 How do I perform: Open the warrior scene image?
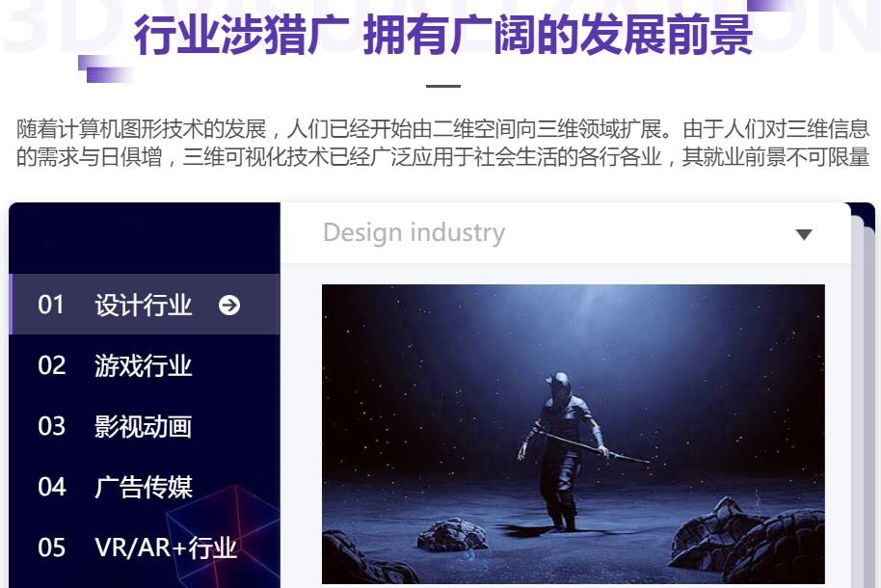point(574,434)
